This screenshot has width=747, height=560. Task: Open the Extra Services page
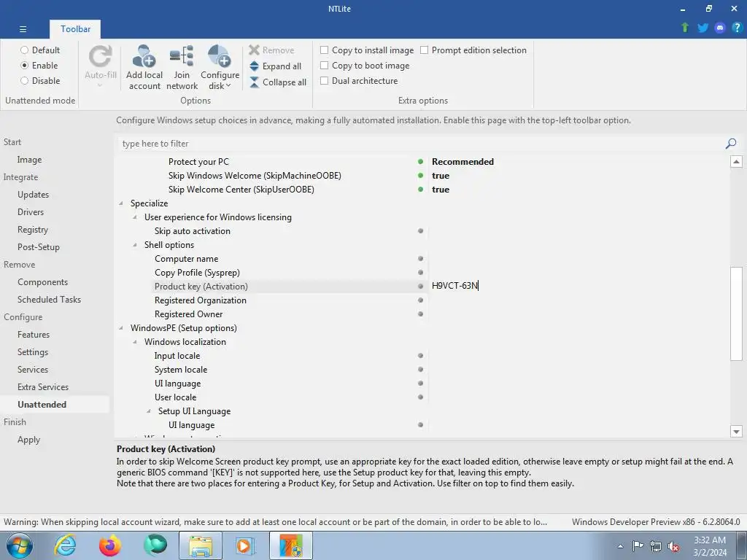[43, 387]
